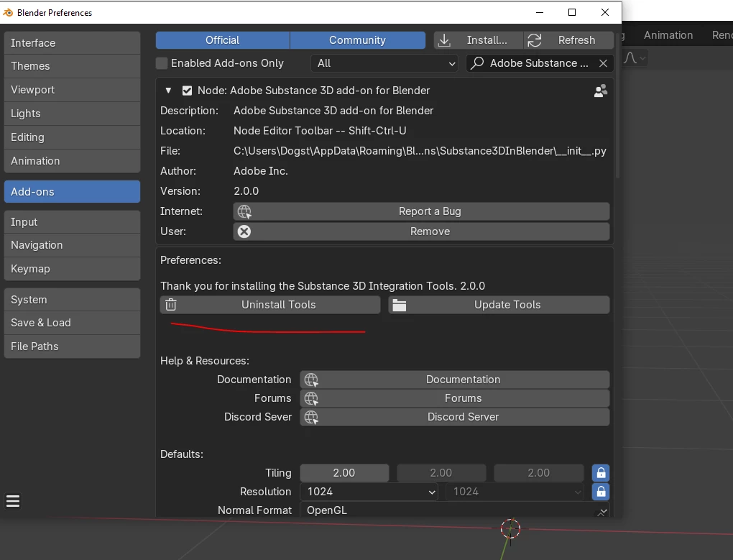733x560 pixels.
Task: Click globe icon on Forums button
Action: click(311, 398)
